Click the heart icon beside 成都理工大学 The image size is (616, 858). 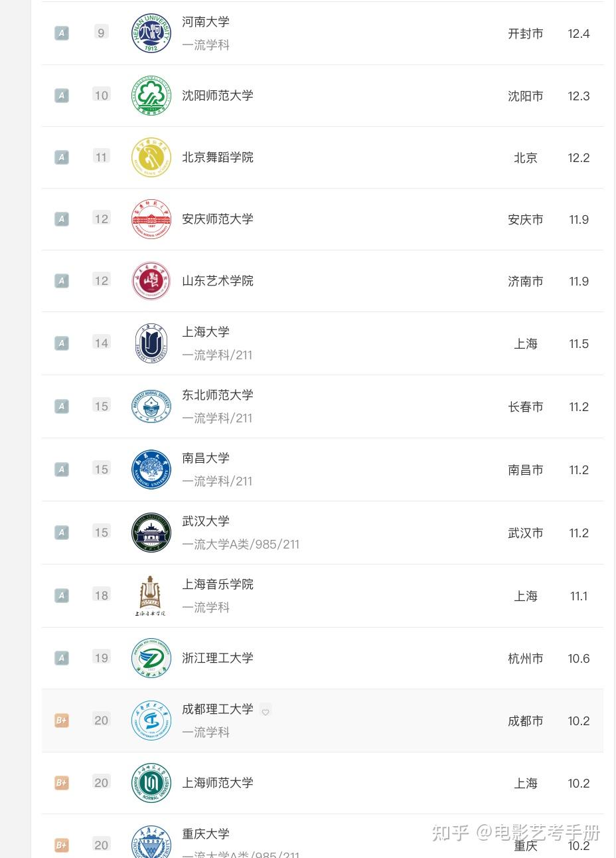tap(266, 712)
